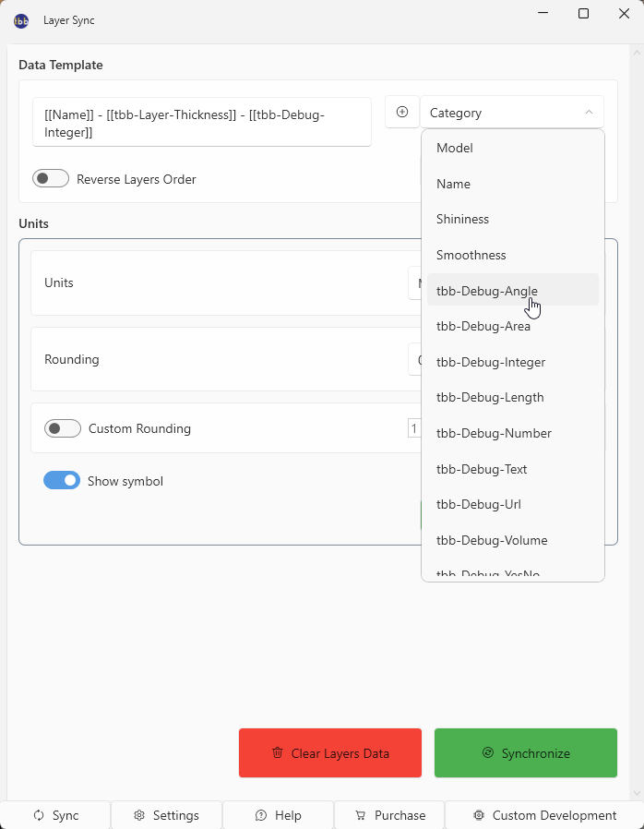Open the Units dropdown selector

414,282
